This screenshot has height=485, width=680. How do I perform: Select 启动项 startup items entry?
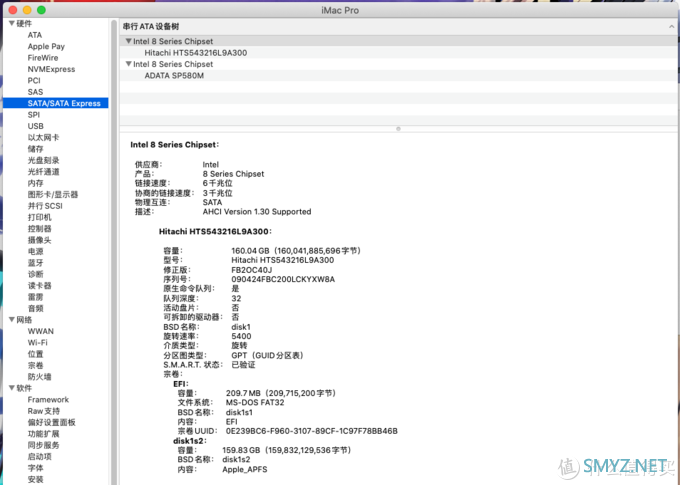click(x=39, y=457)
